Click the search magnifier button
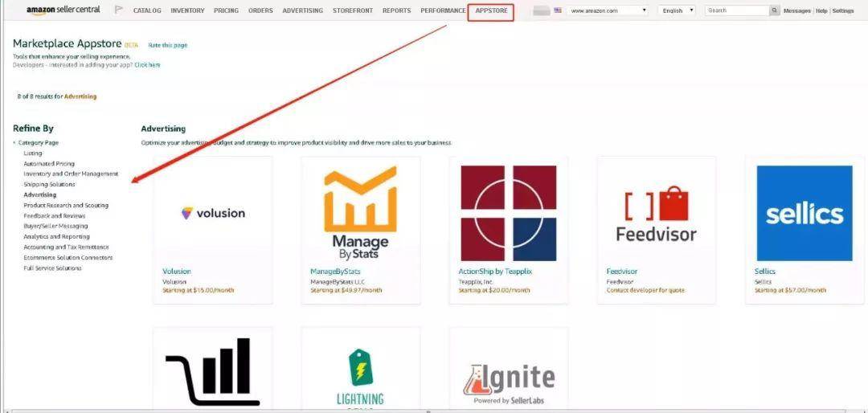 tap(774, 10)
